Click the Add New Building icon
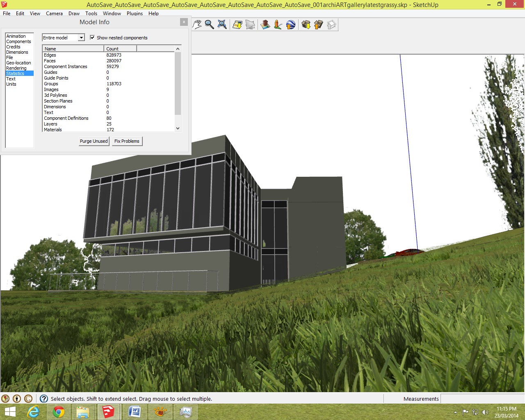 [265, 25]
